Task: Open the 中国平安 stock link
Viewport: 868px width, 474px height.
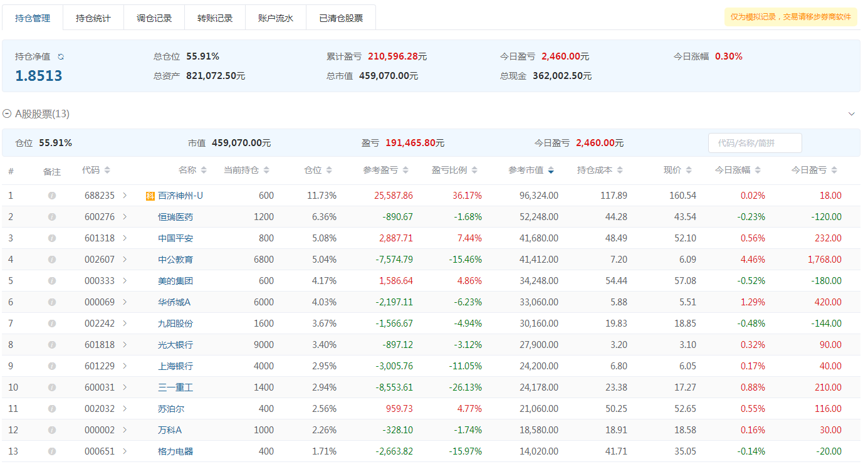Action: [175, 238]
